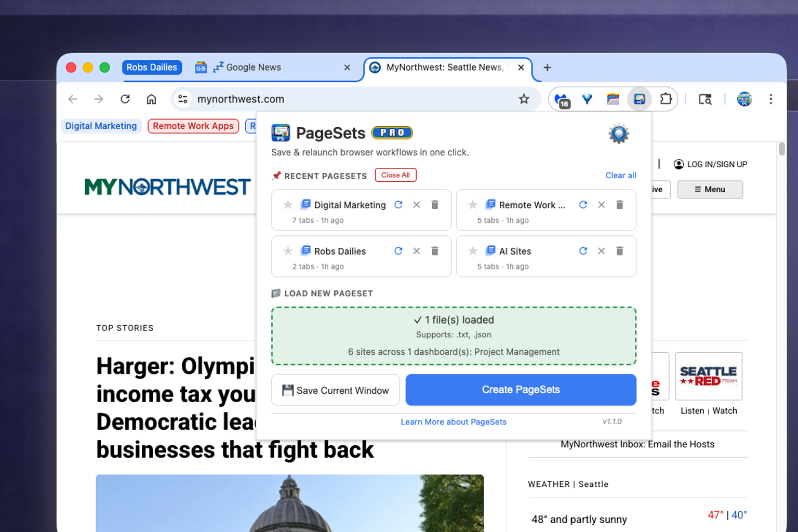The height and width of the screenshot is (532, 798).
Task: Click the Seattle Red station thumbnail
Action: (709, 376)
